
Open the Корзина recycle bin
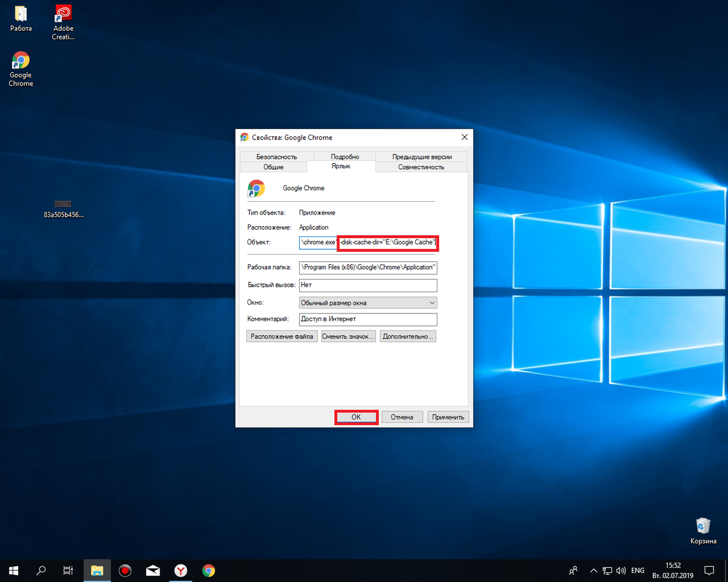[x=703, y=531]
